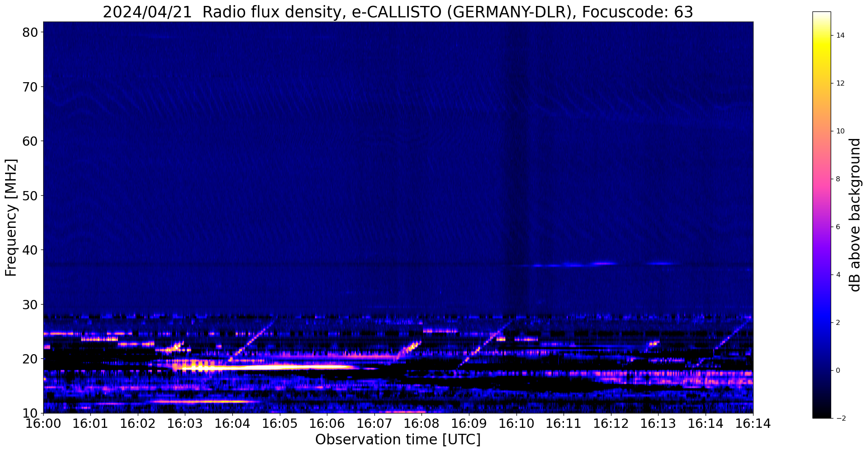The image size is (868, 452).
Task: Click the 16:08 time tick label
Action: tap(422, 424)
